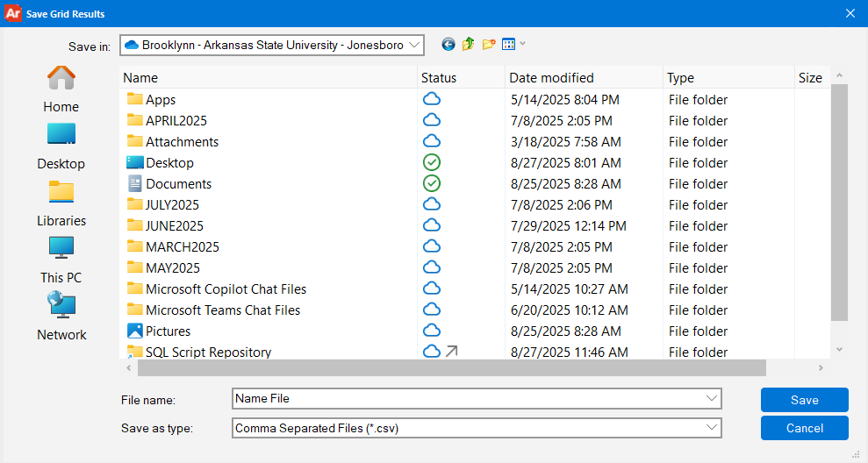
Task: Select the JULY2025 folder icon
Action: [x=134, y=204]
